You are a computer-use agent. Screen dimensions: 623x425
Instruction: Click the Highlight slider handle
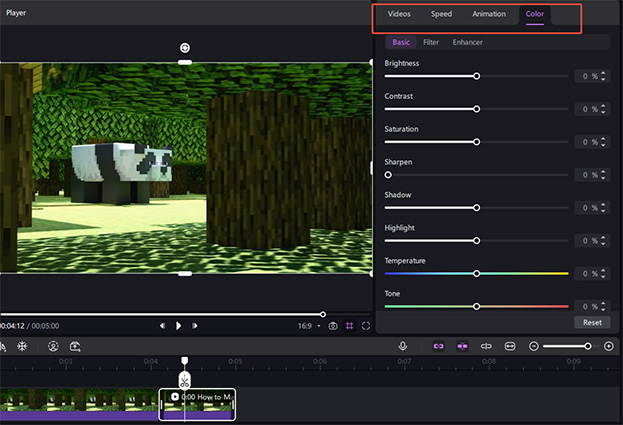pyautogui.click(x=476, y=241)
